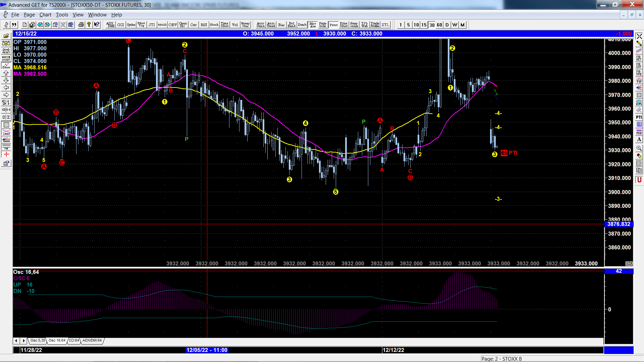Switch to the Daily timeframe

coord(447,25)
